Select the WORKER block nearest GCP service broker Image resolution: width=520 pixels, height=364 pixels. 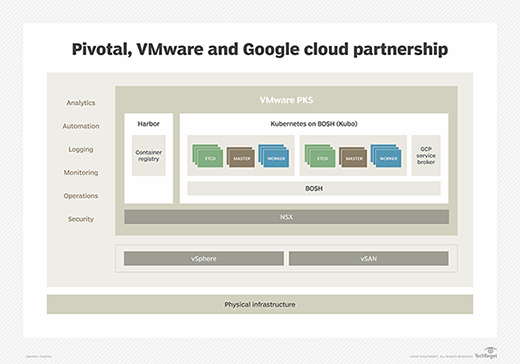pyautogui.click(x=386, y=156)
